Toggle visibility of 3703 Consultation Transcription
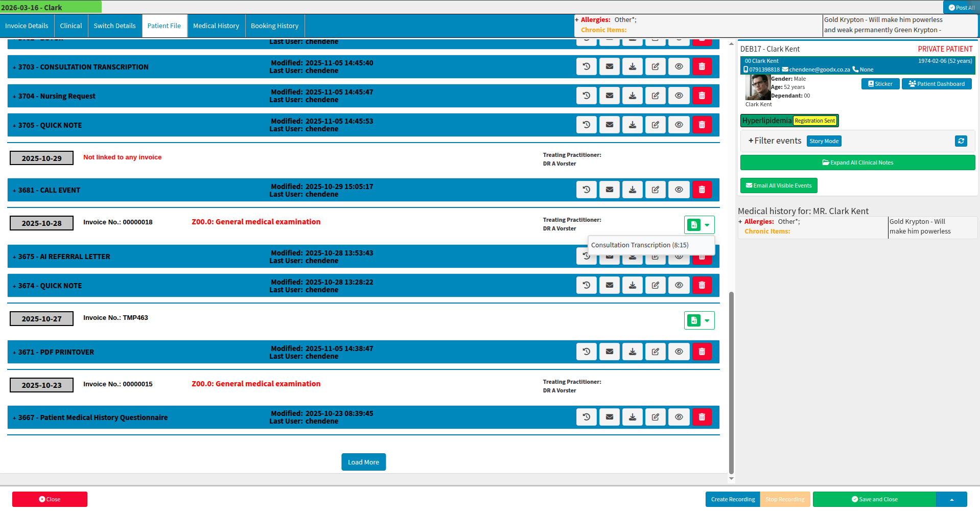Viewport: 980px width, 511px height. [679, 66]
